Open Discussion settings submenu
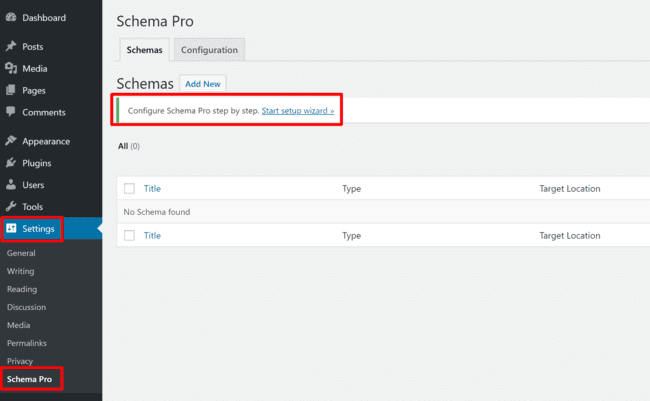This screenshot has width=650, height=401. [27, 307]
